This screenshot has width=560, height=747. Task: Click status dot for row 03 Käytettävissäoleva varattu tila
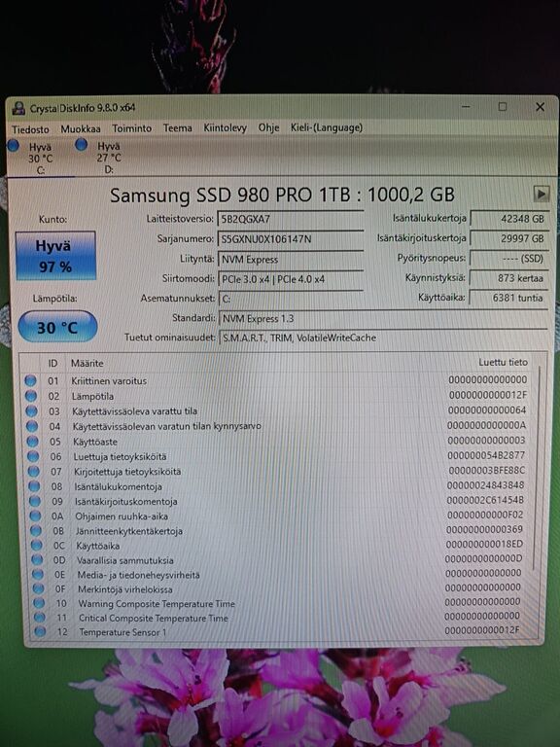click(x=31, y=410)
